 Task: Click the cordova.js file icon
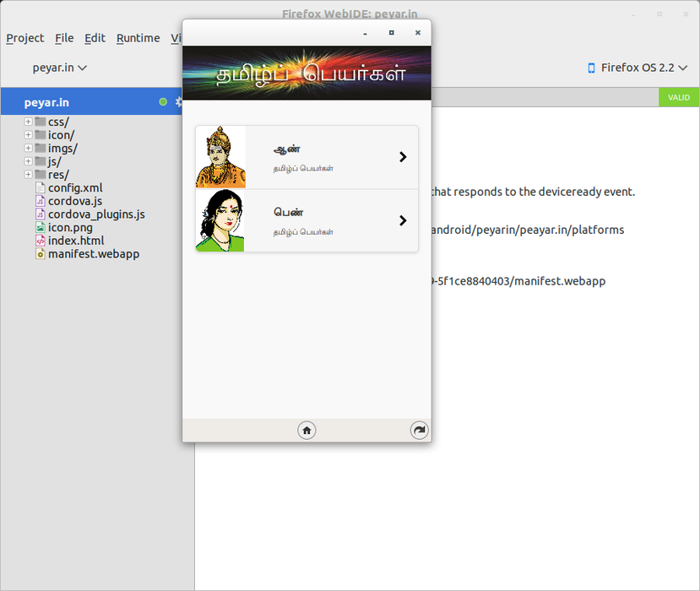40,201
